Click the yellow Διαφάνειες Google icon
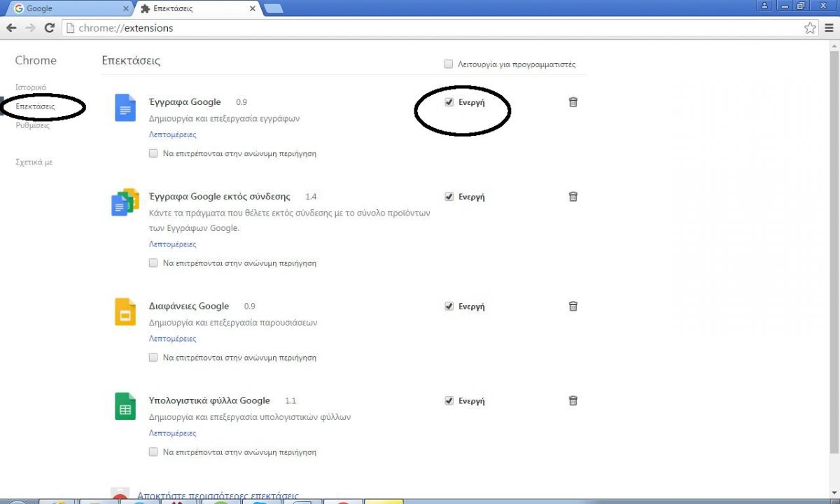Screen dimensions: 840x504 tap(125, 311)
